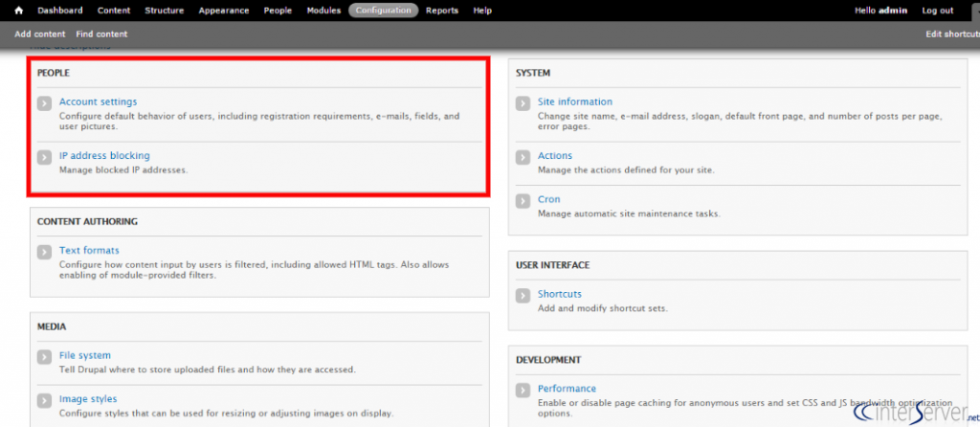
Task: Open the Account settings link
Action: click(99, 101)
